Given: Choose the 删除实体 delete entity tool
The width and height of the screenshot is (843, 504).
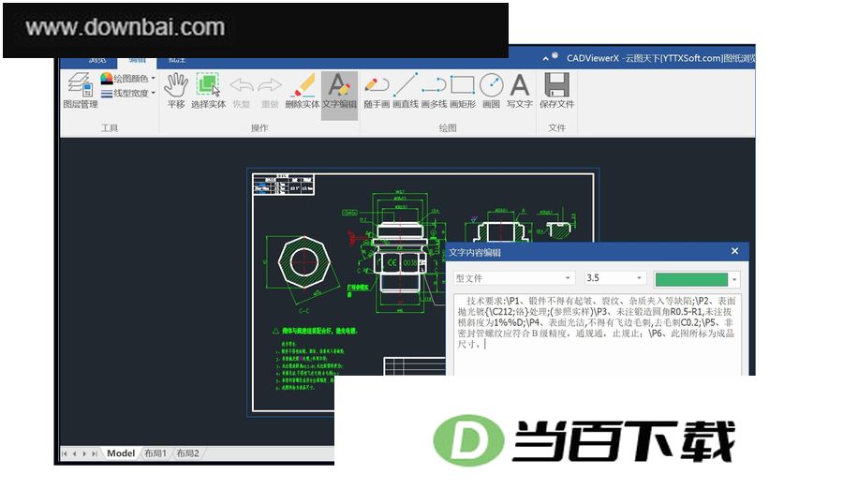Looking at the screenshot, I should coord(303,90).
